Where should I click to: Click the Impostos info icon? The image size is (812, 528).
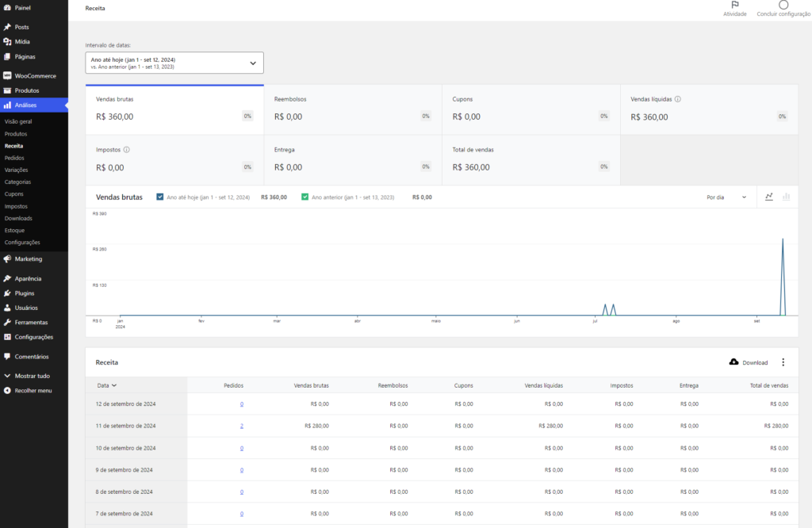(x=126, y=150)
